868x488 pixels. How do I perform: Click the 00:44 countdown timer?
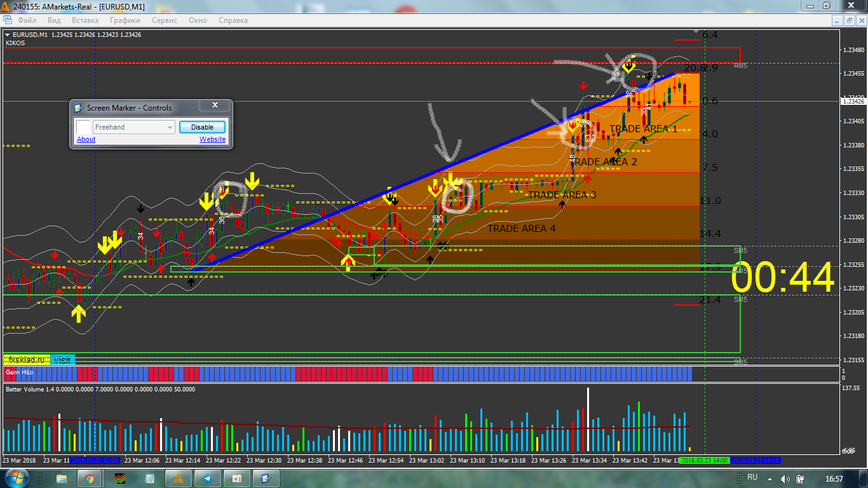coord(783,278)
